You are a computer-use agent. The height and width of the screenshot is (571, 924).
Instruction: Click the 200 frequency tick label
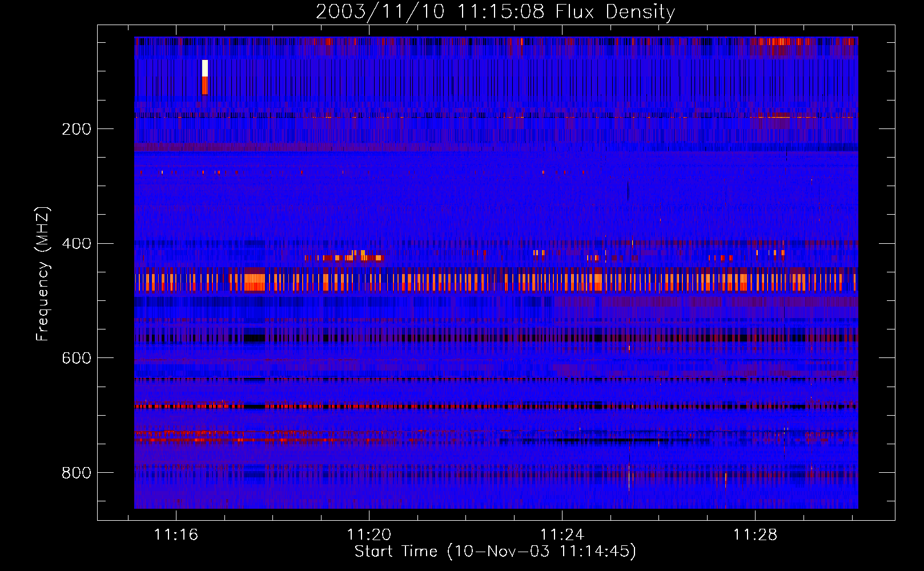point(77,129)
